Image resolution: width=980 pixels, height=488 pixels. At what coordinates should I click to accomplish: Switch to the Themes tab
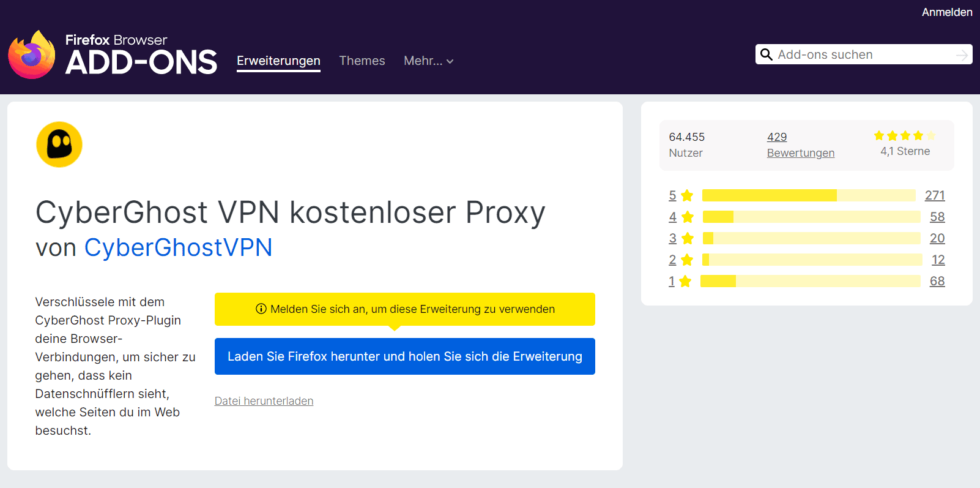coord(362,61)
